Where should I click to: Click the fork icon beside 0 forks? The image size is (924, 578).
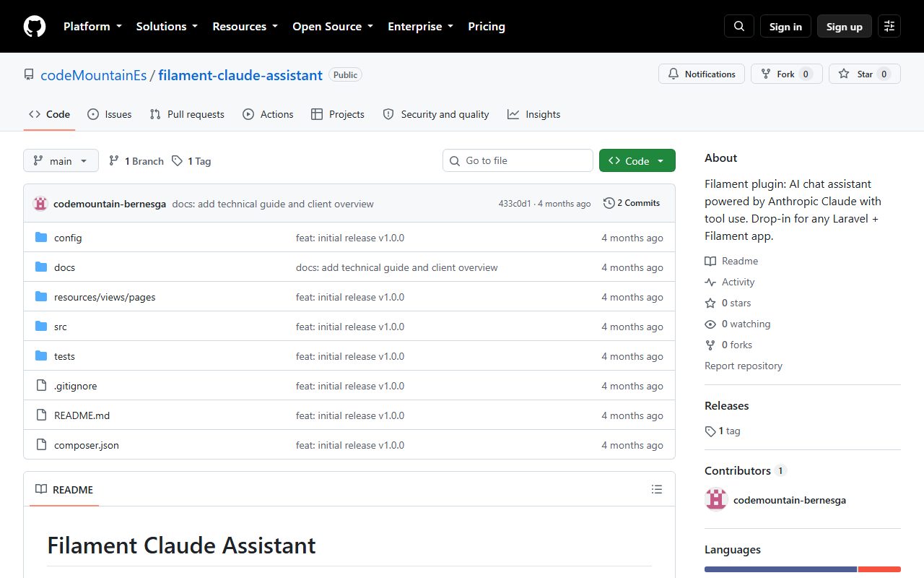pyautogui.click(x=710, y=345)
